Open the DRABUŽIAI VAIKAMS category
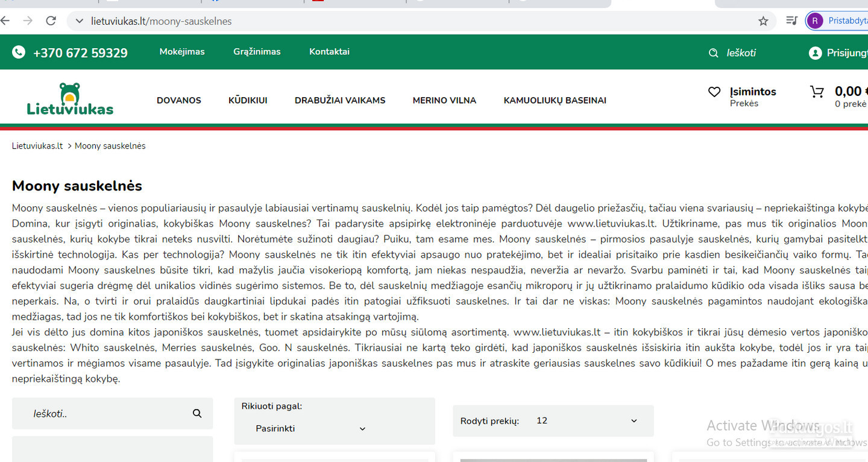 point(340,101)
